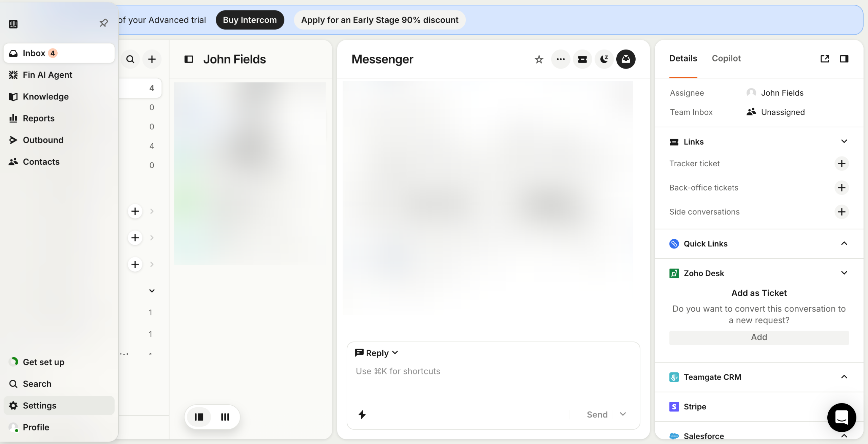Toggle the right details sidebar panel
This screenshot has width=868, height=444.
coord(844,59)
